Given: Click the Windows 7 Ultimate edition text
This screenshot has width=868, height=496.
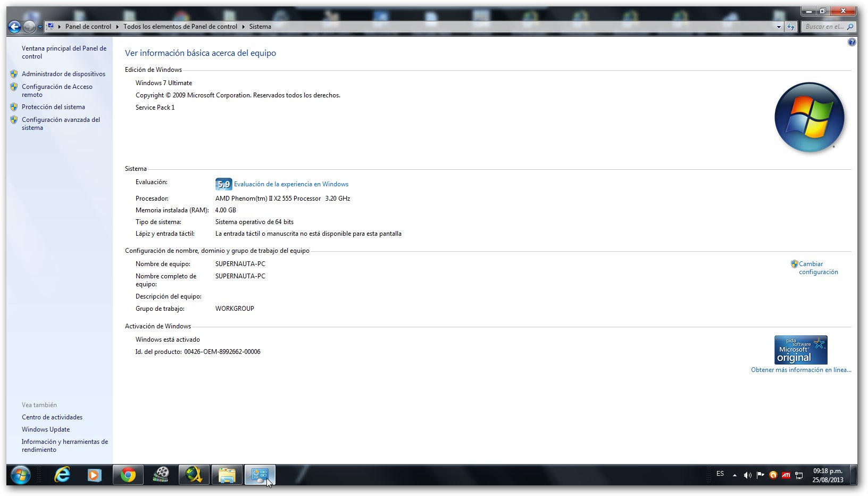Looking at the screenshot, I should 164,83.
